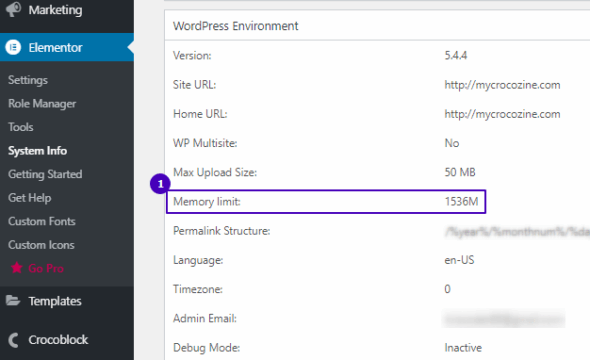Click the Language label
590x360 pixels.
(x=198, y=260)
